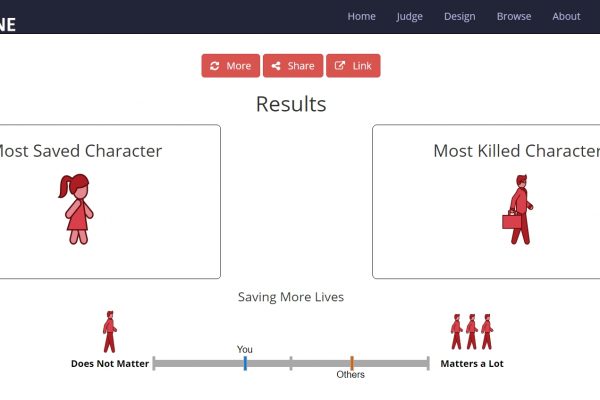Open the Judge section in the navbar
Image resolution: width=600 pixels, height=400 pixels.
click(x=409, y=16)
